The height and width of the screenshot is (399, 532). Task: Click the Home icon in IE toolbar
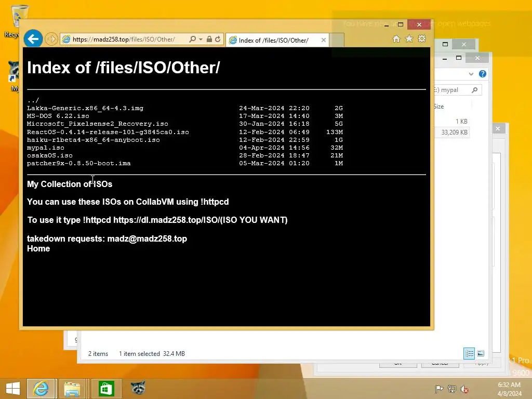point(396,39)
